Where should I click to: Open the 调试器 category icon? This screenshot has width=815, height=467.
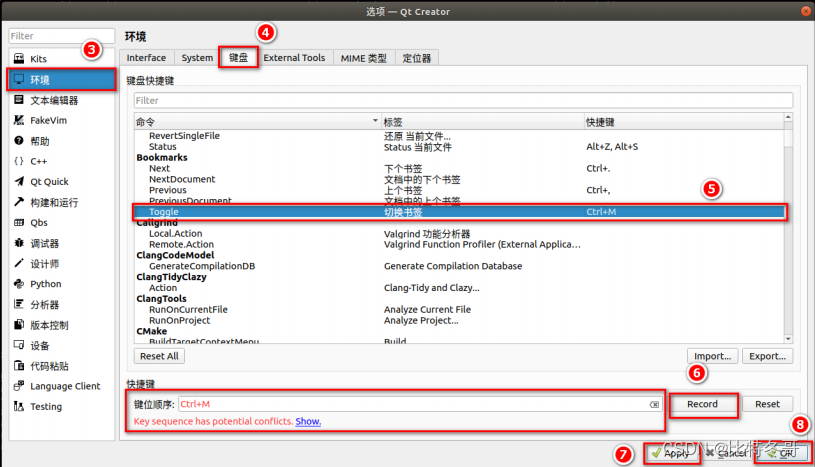[x=19, y=243]
